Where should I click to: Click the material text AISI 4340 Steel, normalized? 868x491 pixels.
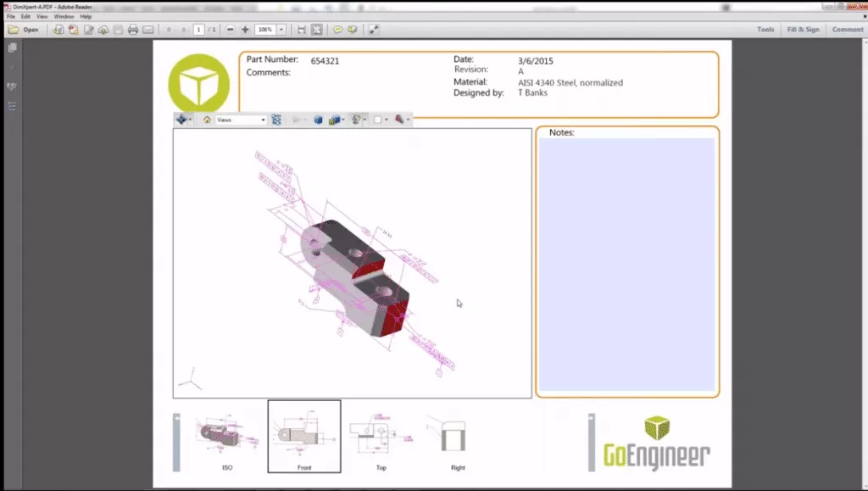pos(570,82)
